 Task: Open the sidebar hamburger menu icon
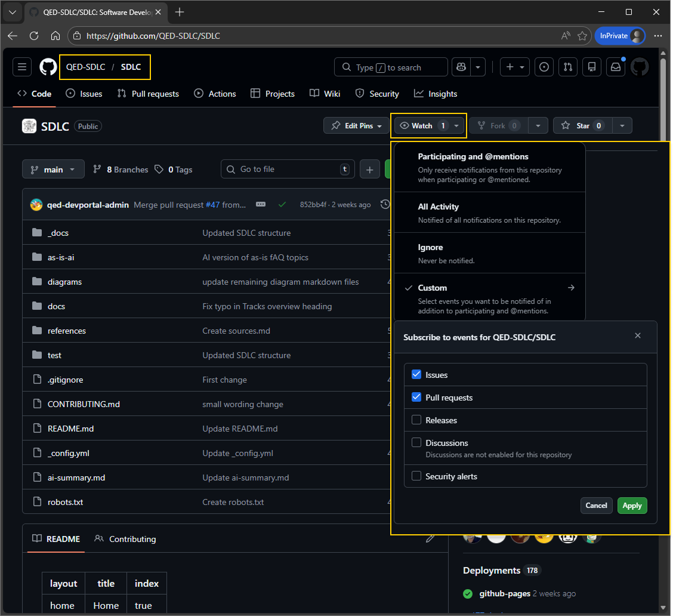click(x=21, y=66)
